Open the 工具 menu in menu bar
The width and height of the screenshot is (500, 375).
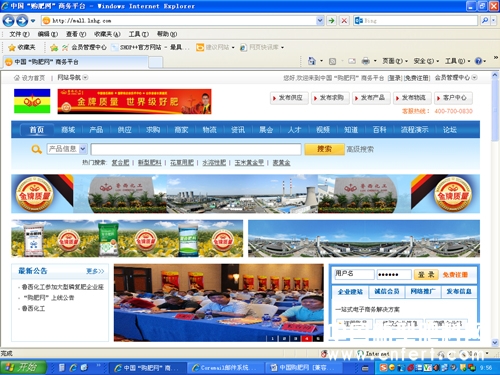click(138, 34)
